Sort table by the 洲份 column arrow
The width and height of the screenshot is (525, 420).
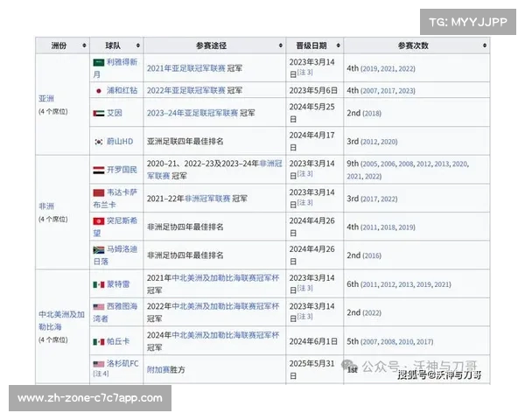84,45
